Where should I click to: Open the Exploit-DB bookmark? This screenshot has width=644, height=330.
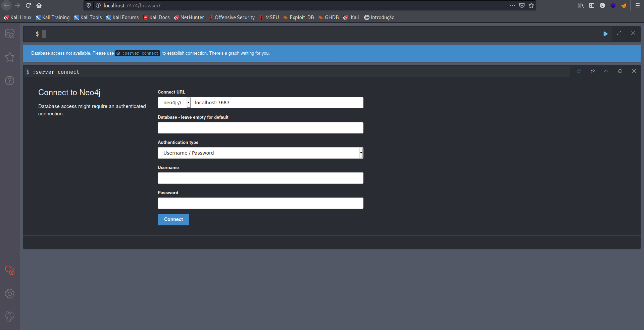[x=299, y=17]
